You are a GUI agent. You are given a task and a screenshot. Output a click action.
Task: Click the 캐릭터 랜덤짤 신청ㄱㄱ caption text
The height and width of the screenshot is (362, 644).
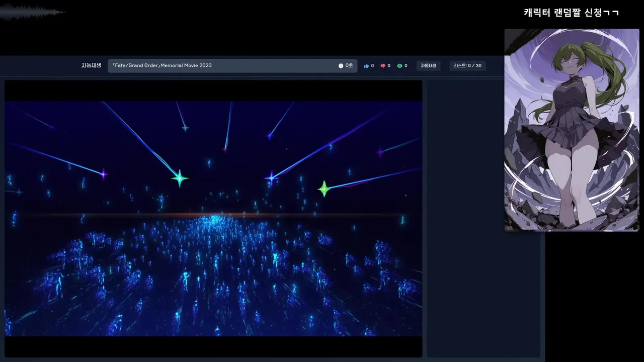[x=571, y=13]
